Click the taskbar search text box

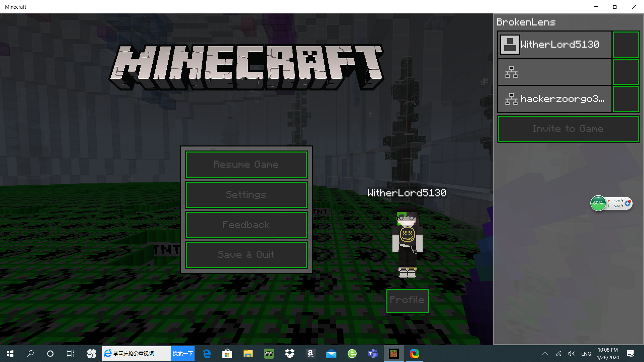[137, 354]
